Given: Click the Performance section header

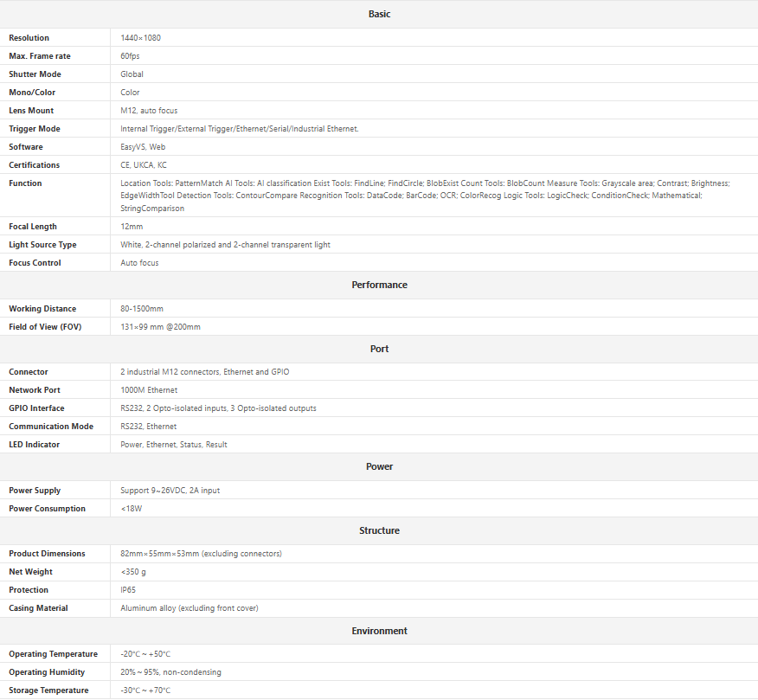Looking at the screenshot, I should [x=379, y=285].
